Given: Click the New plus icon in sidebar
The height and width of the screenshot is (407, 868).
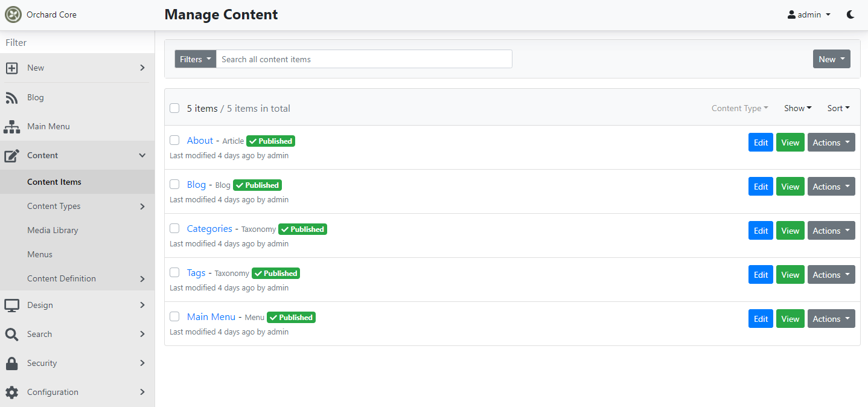Looking at the screenshot, I should click(x=11, y=68).
